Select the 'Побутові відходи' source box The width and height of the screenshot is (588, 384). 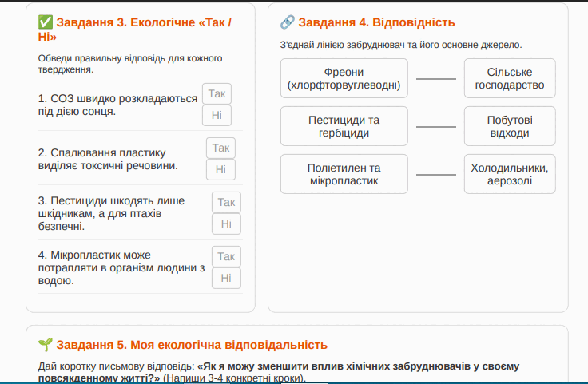510,126
